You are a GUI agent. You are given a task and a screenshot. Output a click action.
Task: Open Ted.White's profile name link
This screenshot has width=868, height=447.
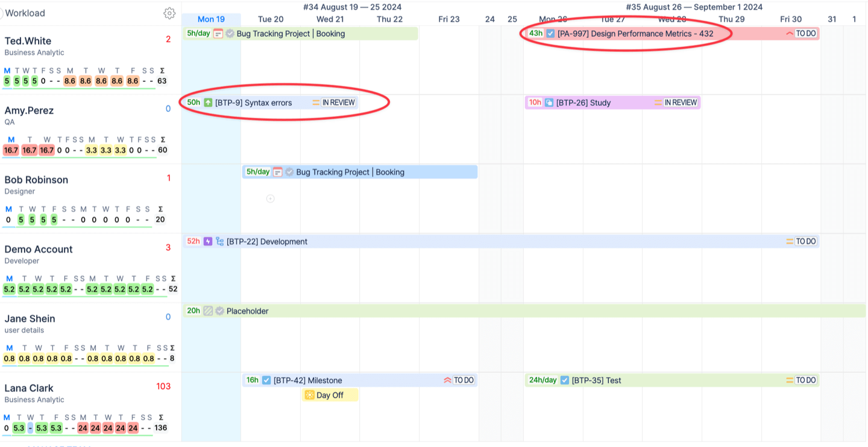[x=28, y=40]
